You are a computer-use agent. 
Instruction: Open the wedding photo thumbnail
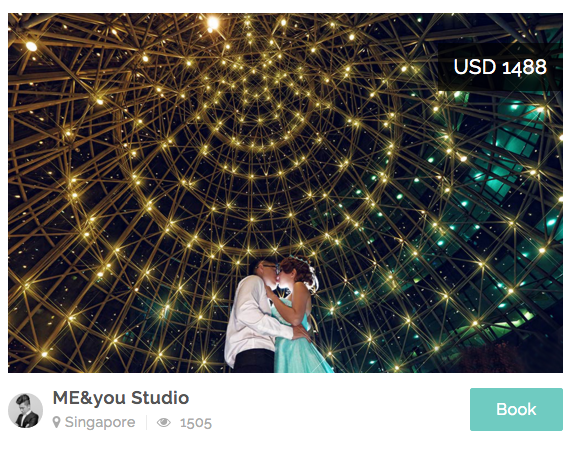(x=285, y=193)
